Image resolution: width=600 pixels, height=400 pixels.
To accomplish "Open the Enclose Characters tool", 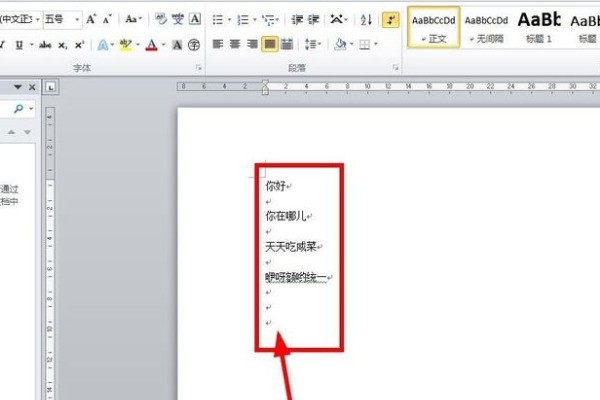I will click(194, 45).
